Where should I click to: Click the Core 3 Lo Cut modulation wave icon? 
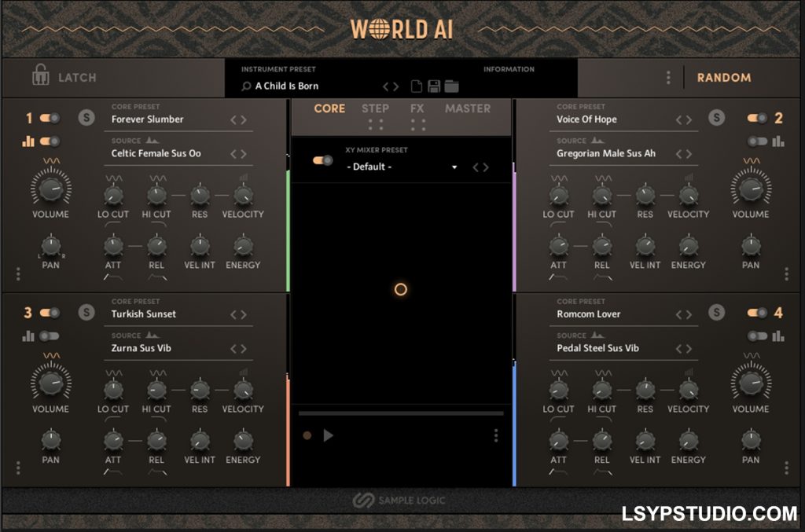point(113,372)
